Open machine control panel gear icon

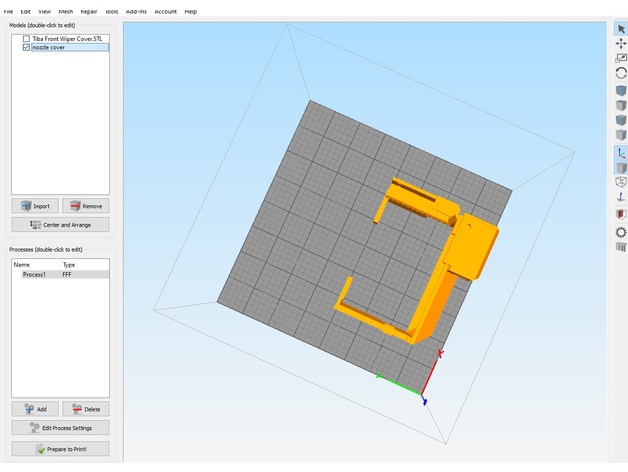620,232
